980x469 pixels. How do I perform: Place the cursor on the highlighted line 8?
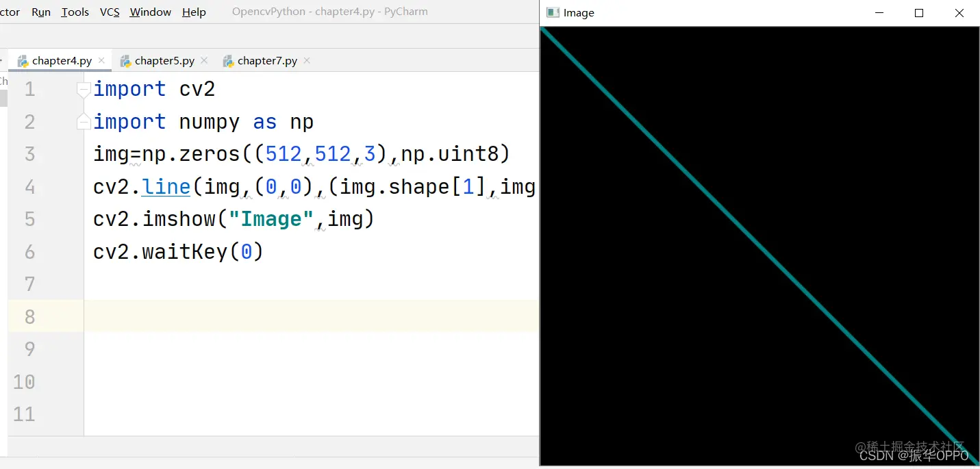tap(312, 316)
